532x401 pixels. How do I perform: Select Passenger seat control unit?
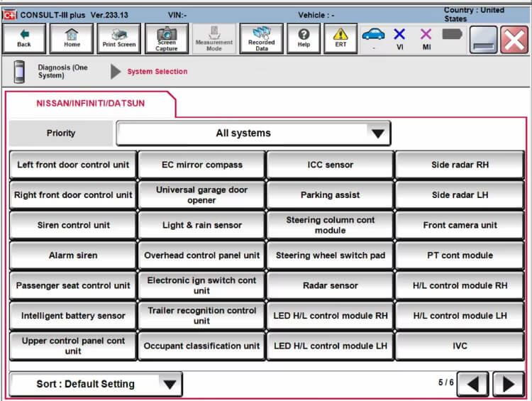73,285
